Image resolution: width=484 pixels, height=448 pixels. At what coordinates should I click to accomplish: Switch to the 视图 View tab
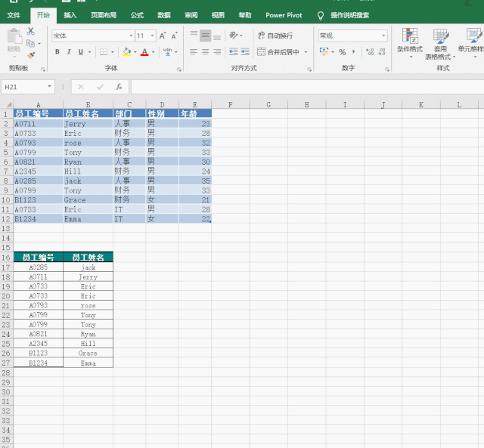[x=218, y=15]
